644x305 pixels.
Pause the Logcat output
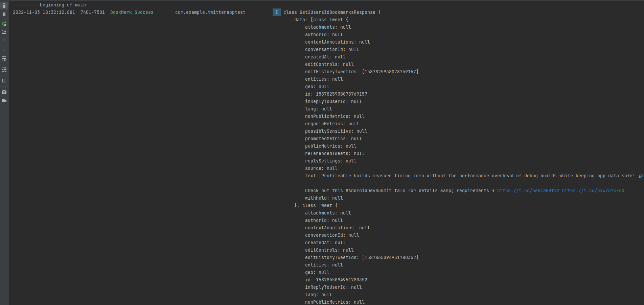[x=4, y=14]
